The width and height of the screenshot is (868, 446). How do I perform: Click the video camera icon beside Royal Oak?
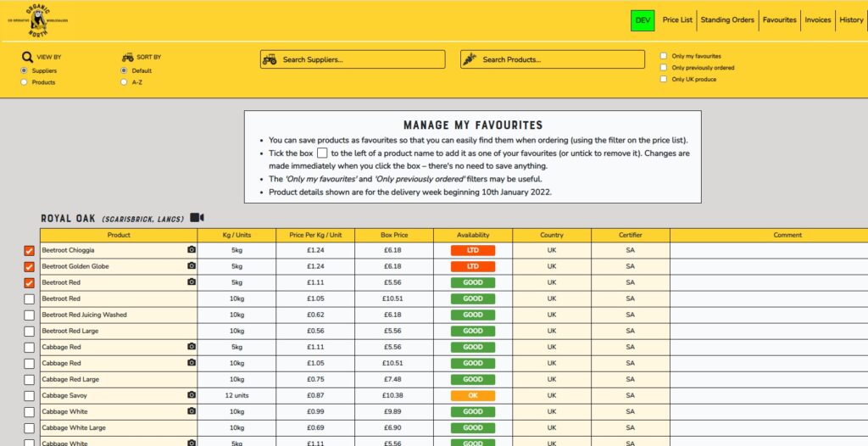(x=197, y=218)
